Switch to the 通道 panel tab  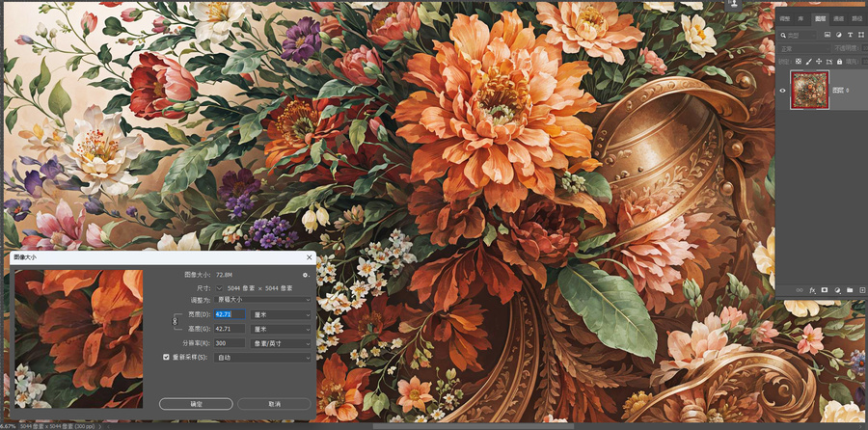tap(838, 18)
